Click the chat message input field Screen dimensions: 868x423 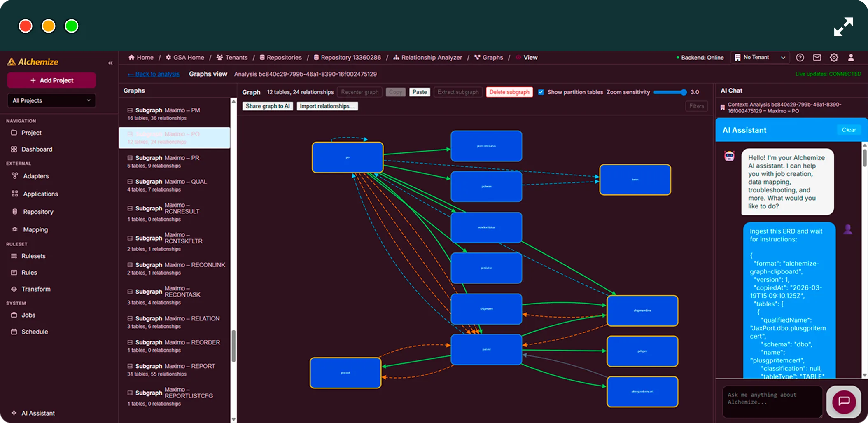pyautogui.click(x=772, y=402)
